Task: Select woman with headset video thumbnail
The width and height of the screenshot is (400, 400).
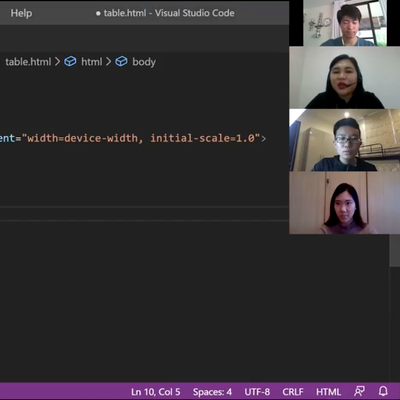Action: [x=345, y=77]
